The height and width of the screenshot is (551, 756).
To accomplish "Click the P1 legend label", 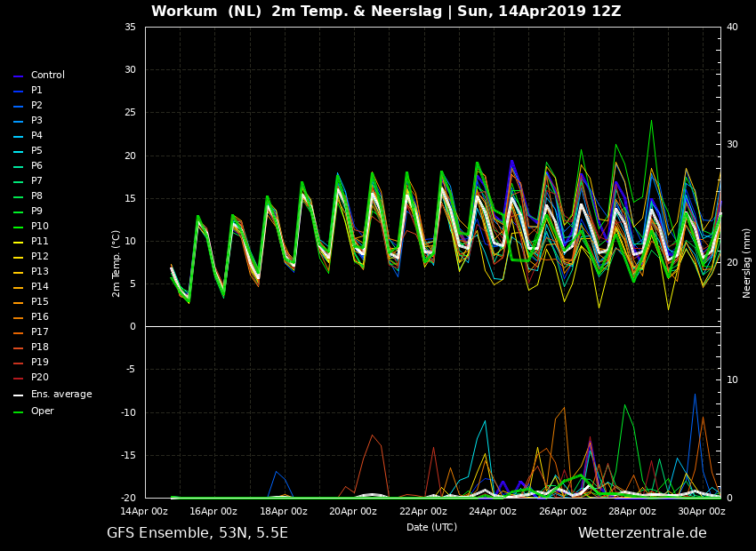I will click(x=36, y=91).
